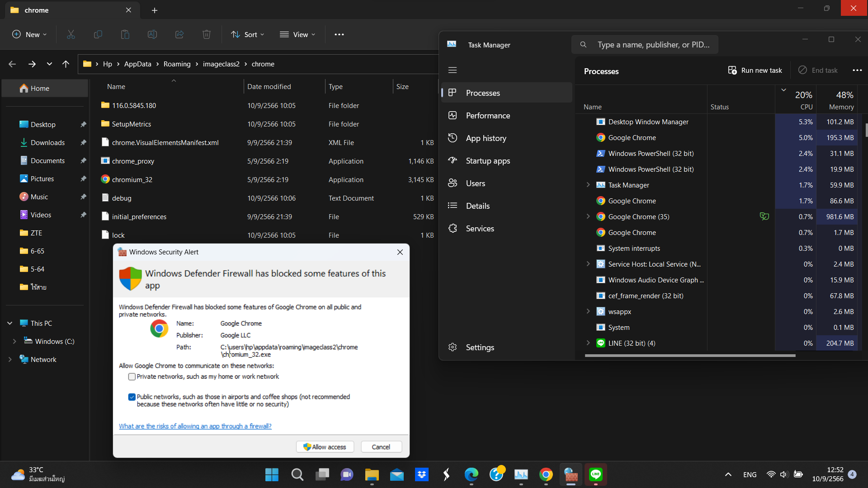Go back with the Explorer back arrow

point(12,64)
